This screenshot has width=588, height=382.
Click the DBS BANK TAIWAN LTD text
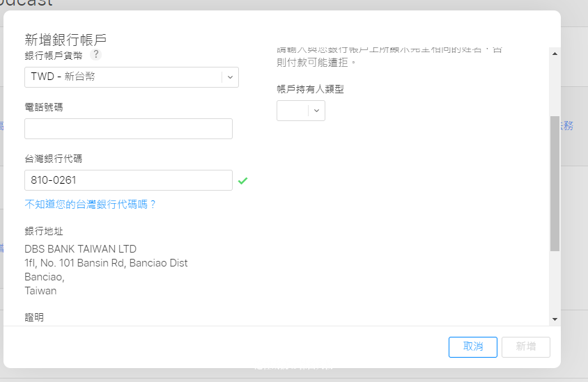[81, 249]
